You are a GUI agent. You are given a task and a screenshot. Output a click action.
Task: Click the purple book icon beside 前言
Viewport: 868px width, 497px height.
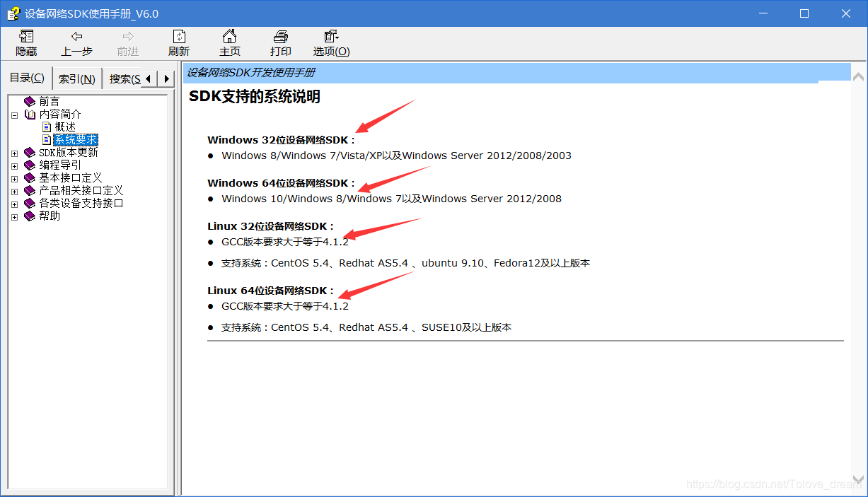pyautogui.click(x=30, y=101)
